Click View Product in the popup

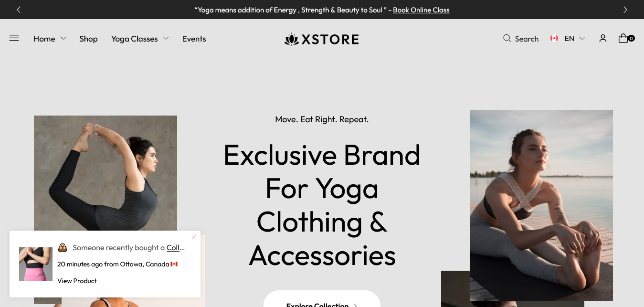tap(77, 281)
